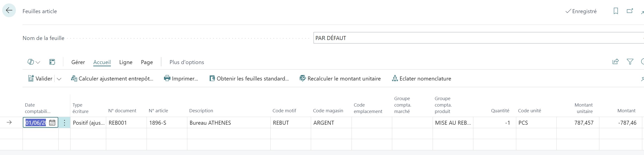Open the Page menu
This screenshot has width=644, height=155.
(x=147, y=62)
